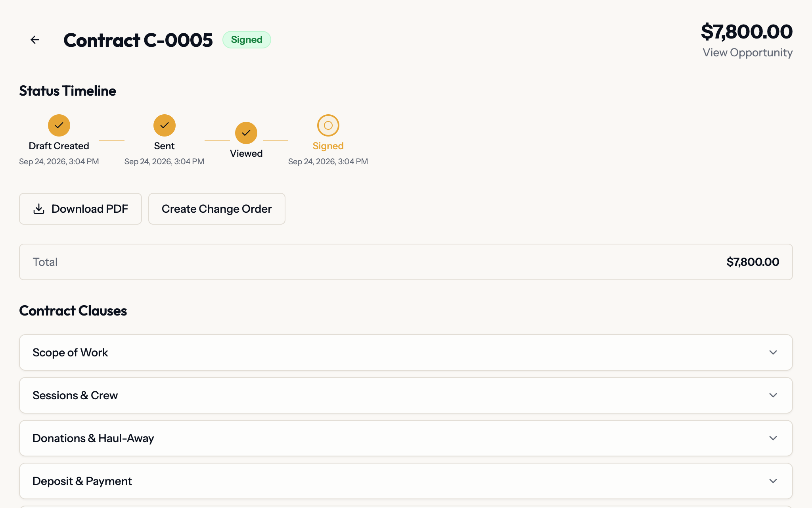This screenshot has height=508, width=812.
Task: Click timestamp under Sent step
Action: 165,162
